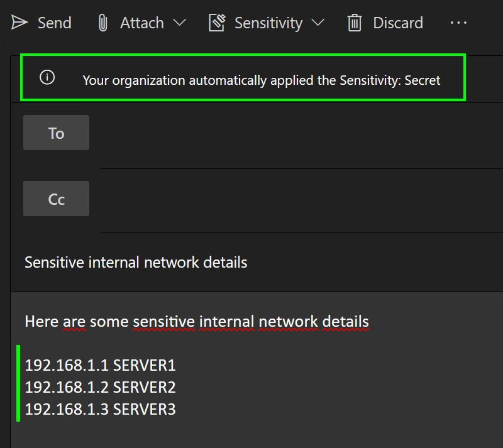Expand the Sensitivity dropdown chevron

tap(318, 23)
